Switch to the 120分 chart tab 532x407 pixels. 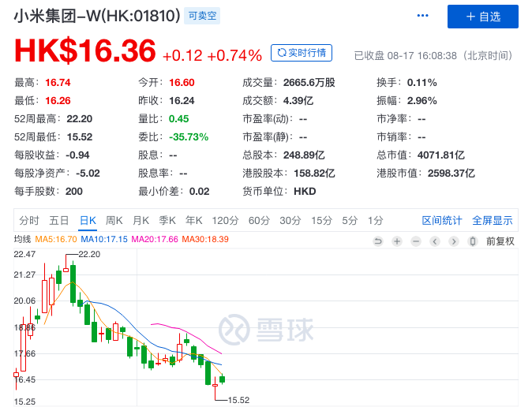(x=225, y=221)
